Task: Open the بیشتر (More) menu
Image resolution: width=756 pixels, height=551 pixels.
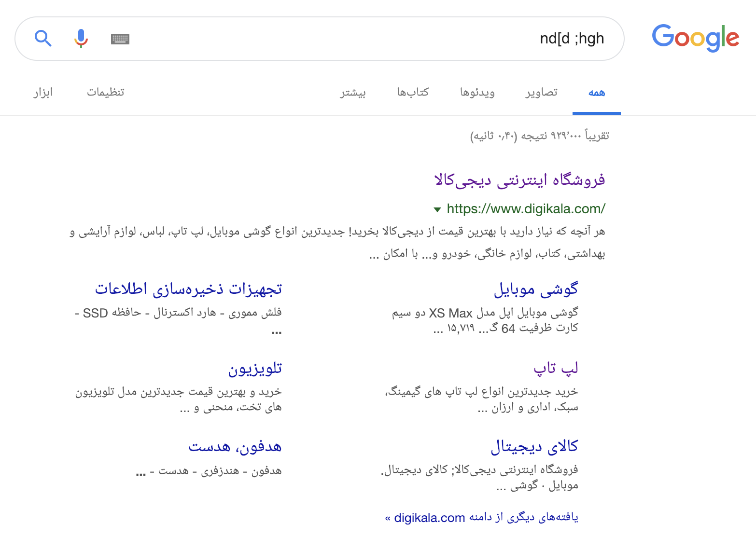Action: pos(353,92)
